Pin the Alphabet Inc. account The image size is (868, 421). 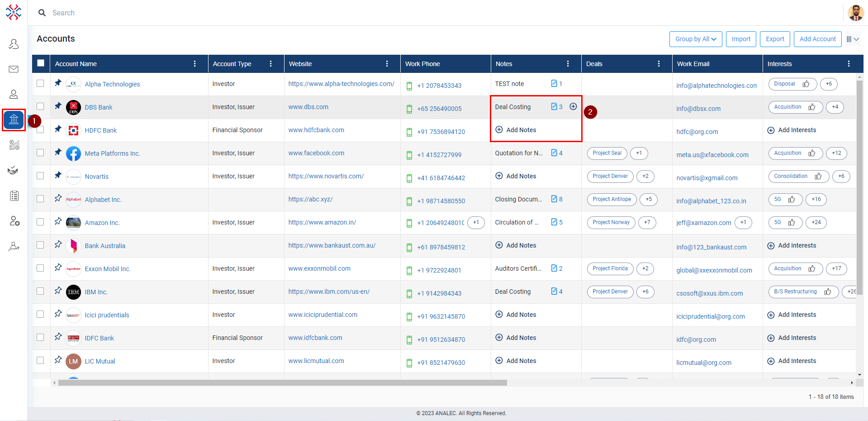coord(58,198)
